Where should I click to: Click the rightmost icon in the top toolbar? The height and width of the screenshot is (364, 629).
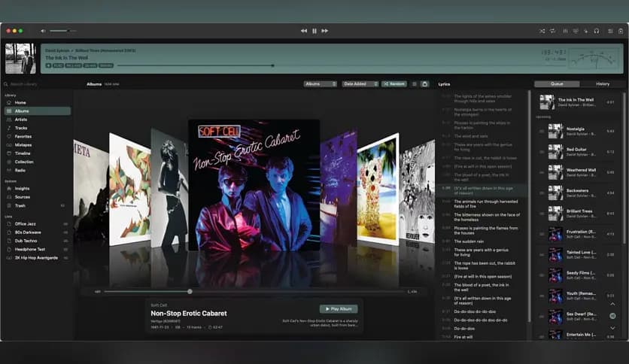click(x=621, y=31)
